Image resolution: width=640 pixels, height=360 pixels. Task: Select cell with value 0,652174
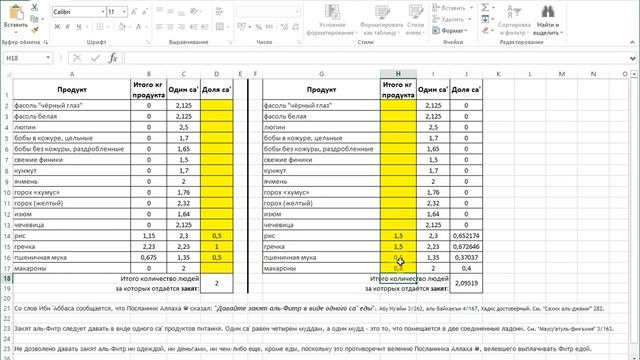[x=466, y=236]
